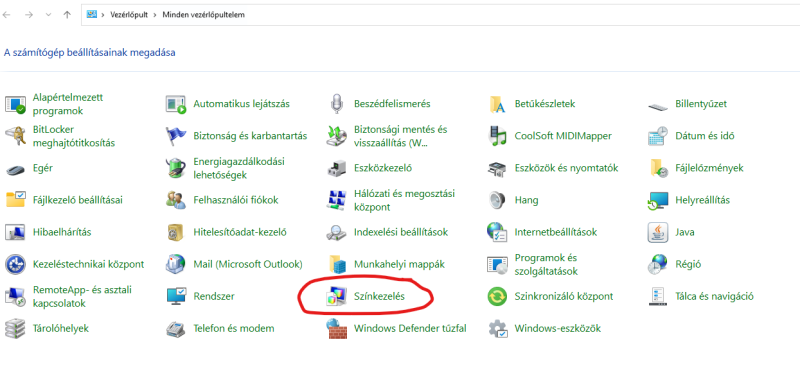
Task: Click the Programok és szolgáltatások icon
Action: pos(497,264)
